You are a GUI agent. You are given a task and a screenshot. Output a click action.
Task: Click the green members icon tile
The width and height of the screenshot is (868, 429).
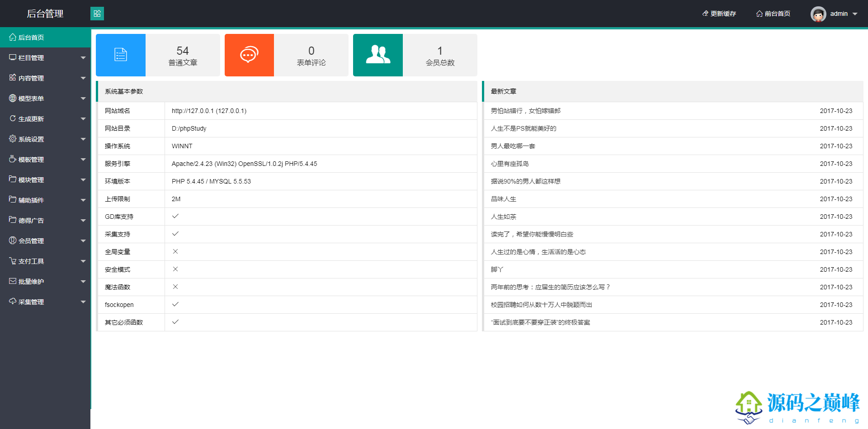pyautogui.click(x=378, y=55)
